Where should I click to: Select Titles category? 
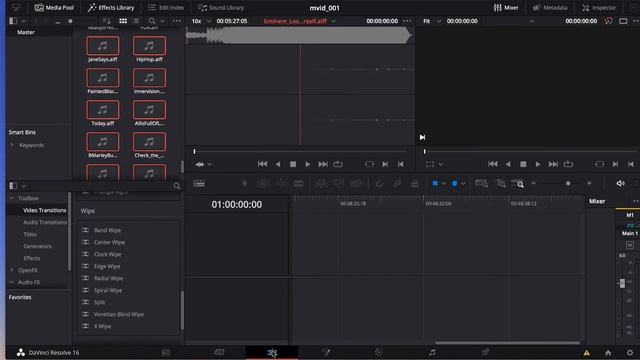click(x=30, y=234)
